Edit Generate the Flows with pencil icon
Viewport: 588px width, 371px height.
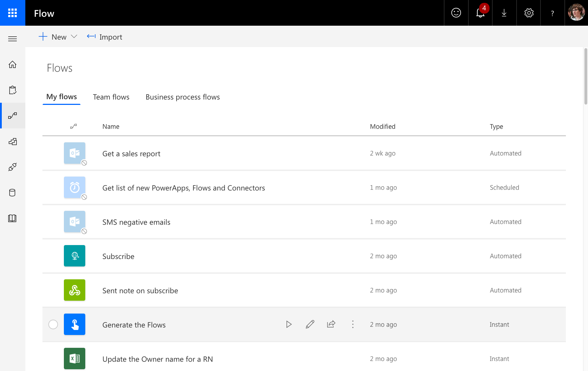[x=310, y=324]
